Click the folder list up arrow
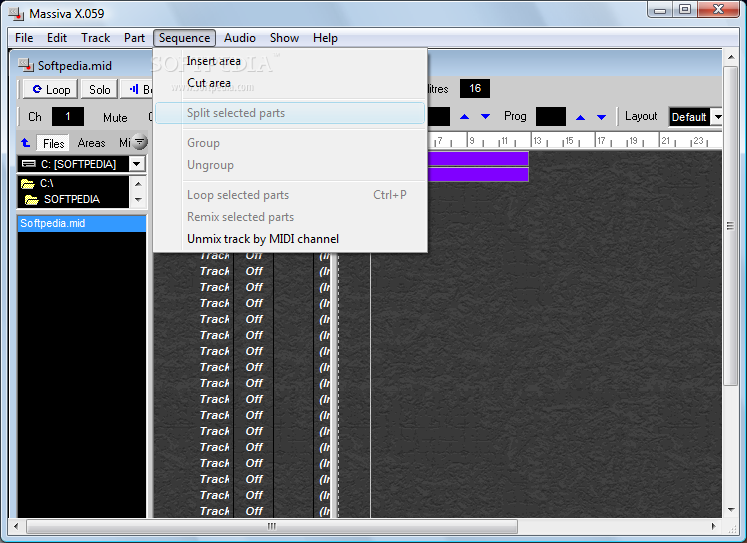 pyautogui.click(x=138, y=184)
